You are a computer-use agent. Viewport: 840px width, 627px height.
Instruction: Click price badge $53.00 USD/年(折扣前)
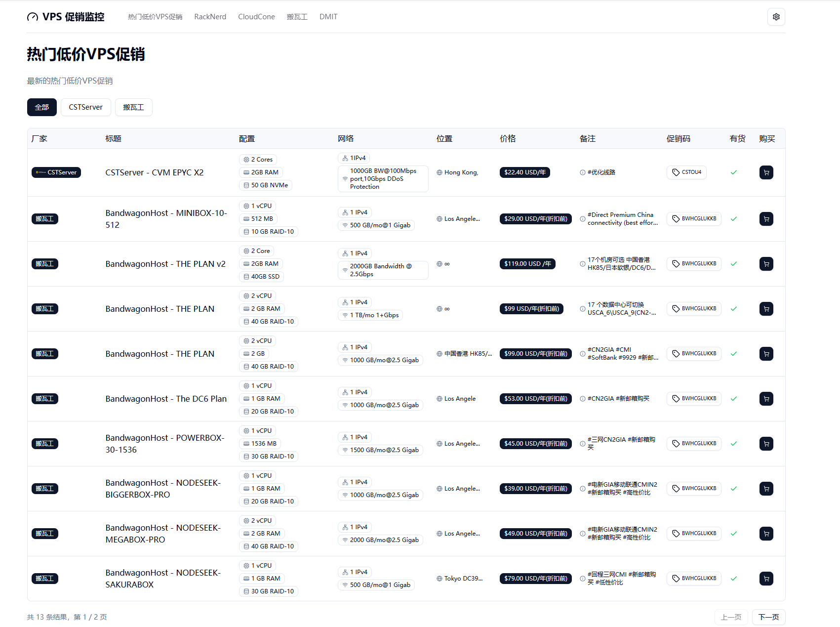pyautogui.click(x=536, y=399)
